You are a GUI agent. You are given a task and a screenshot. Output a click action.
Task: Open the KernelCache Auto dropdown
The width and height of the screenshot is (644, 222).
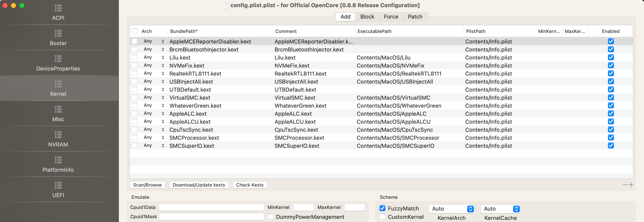500,209
